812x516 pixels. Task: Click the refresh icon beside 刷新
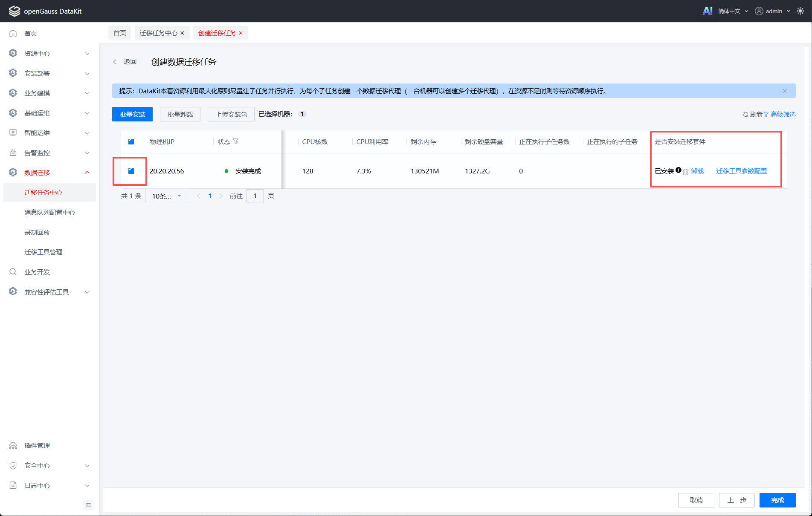[745, 114]
